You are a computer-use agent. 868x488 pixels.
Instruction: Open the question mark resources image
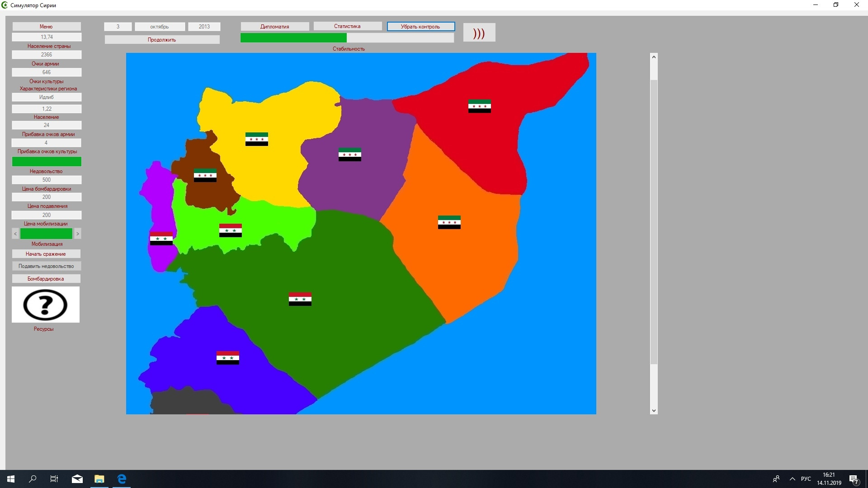point(46,305)
